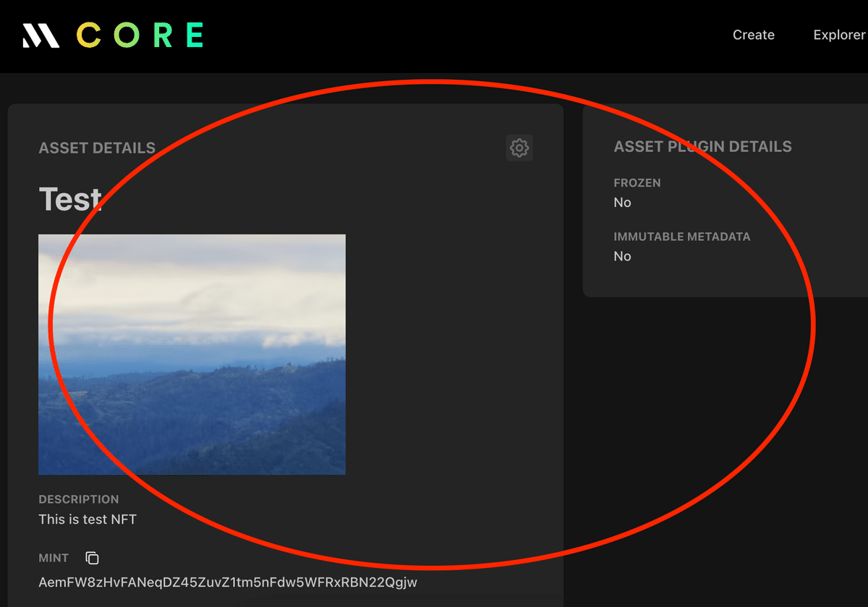This screenshot has width=868, height=607.
Task: Click the IMMUTABLE METADATA label
Action: [x=682, y=237]
